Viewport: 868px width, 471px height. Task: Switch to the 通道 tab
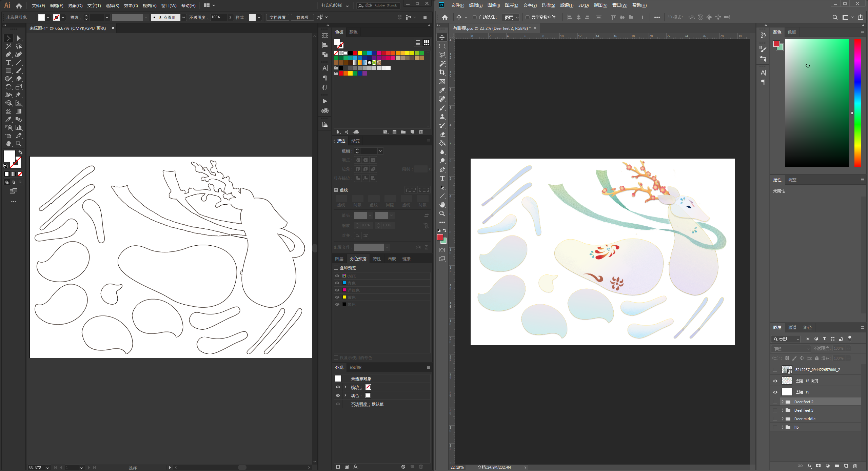[792, 327]
